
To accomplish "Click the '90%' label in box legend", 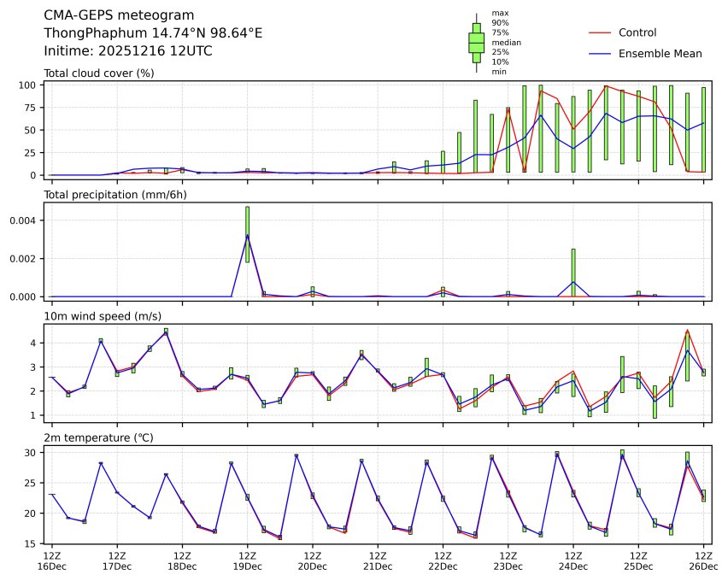I will tap(500, 23).
